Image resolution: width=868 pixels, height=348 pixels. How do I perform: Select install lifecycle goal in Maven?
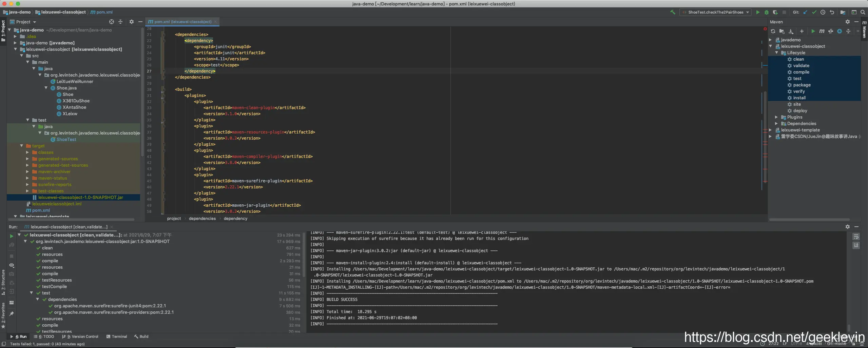point(799,98)
